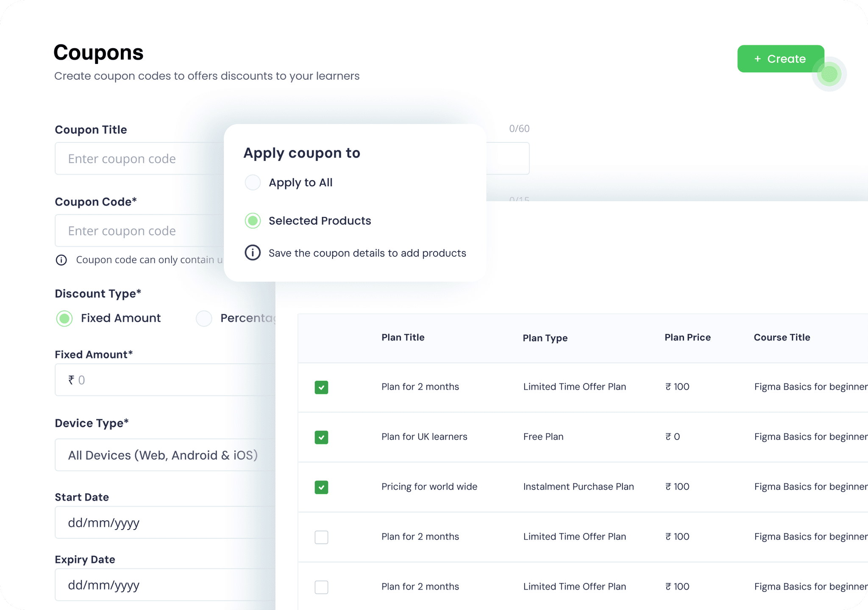This screenshot has width=868, height=610.
Task: Click the Free Plan cell
Action: (x=543, y=437)
